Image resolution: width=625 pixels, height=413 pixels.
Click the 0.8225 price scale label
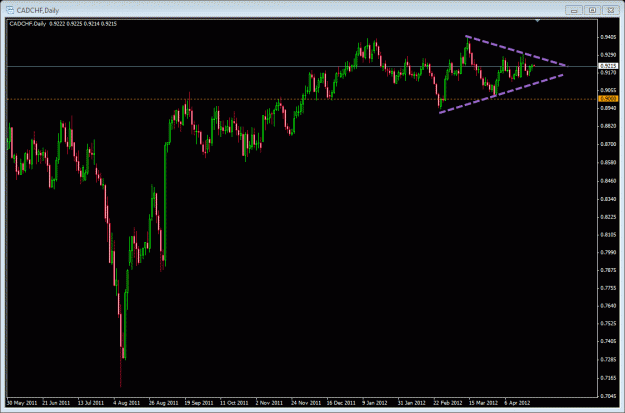(608, 217)
